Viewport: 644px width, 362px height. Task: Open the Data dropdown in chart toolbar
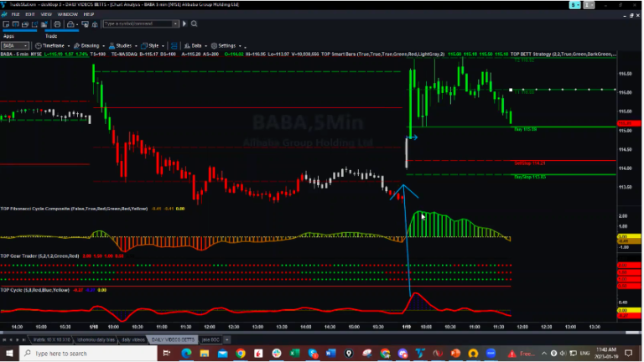195,45
